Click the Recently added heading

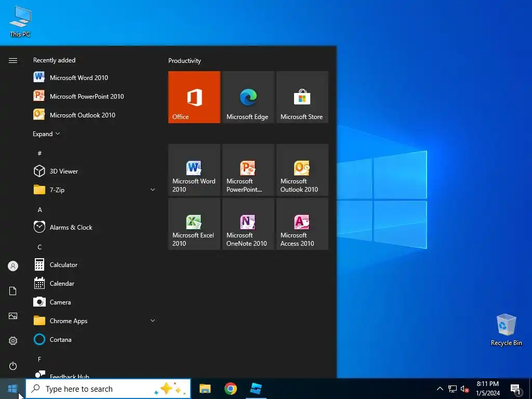(x=54, y=60)
